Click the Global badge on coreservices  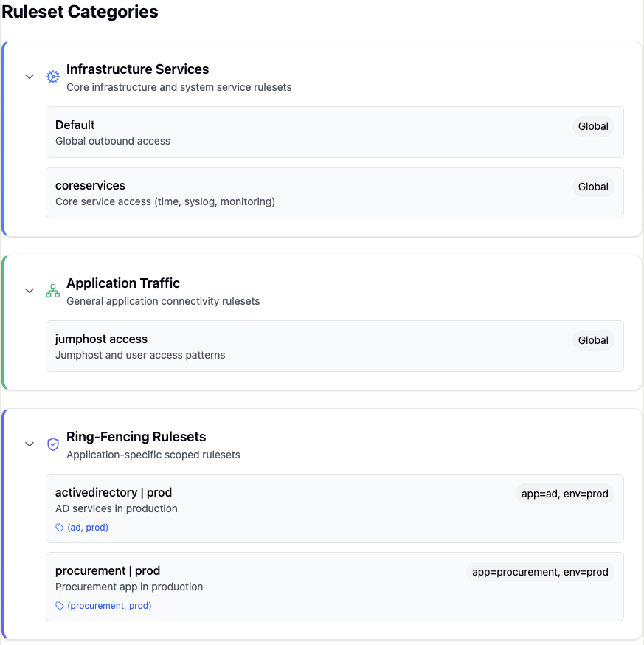coord(593,187)
